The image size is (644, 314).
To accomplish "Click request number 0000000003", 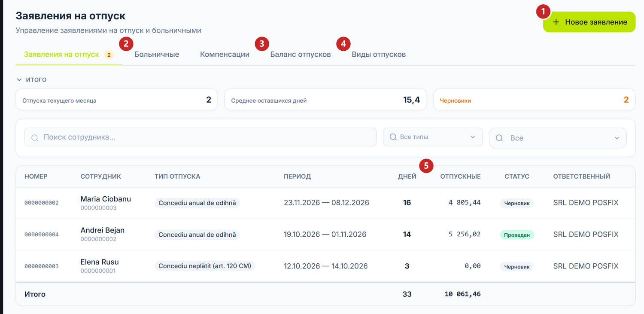I will point(42,266).
